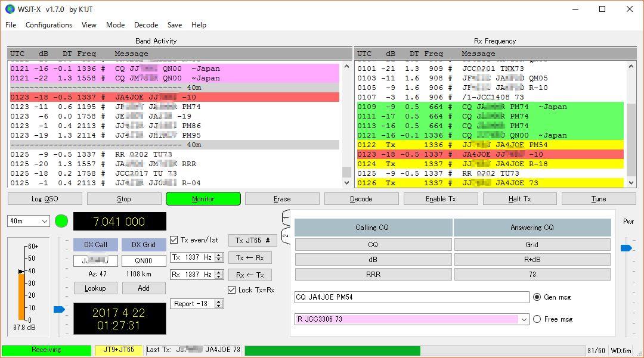Viewport: 644px width, 358px height.
Task: Click the JT9+JT65 mode status label
Action: [x=119, y=350]
